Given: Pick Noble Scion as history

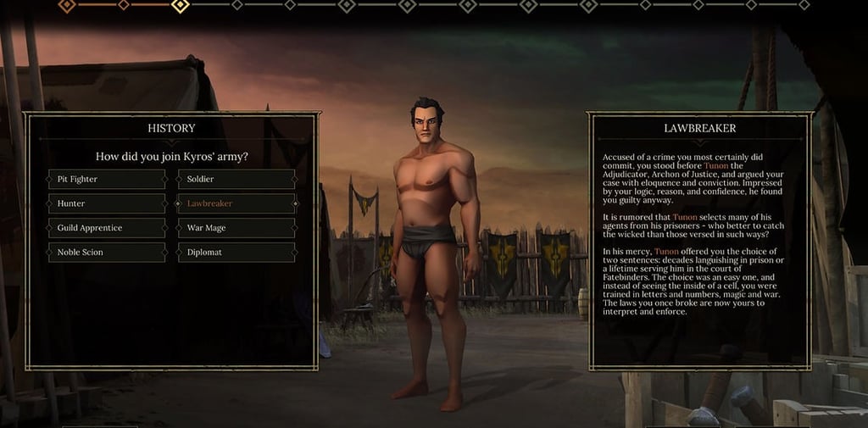Looking at the screenshot, I should [107, 252].
